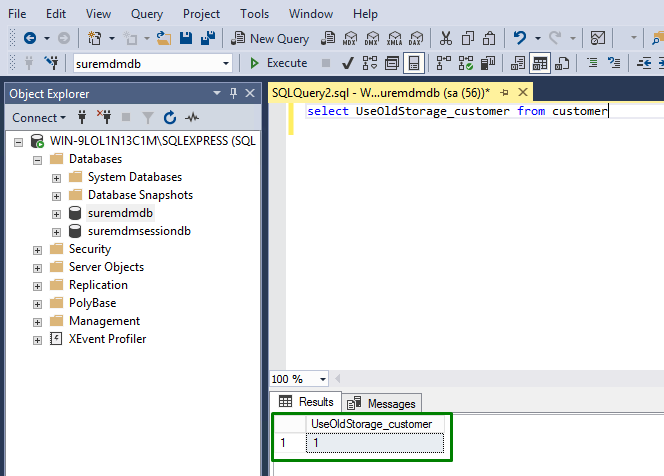Image resolution: width=664 pixels, height=476 pixels.
Task: Expand the suremdmsessiondb database node
Action: pos(56,232)
